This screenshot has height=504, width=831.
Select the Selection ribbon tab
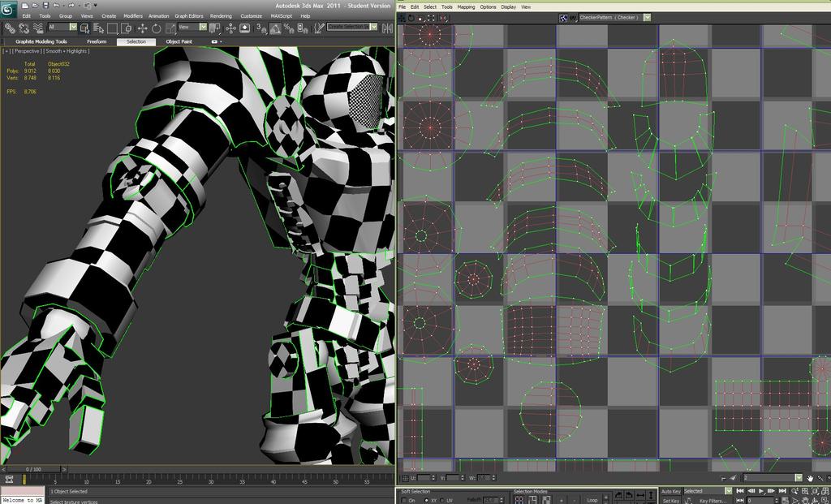coord(136,41)
